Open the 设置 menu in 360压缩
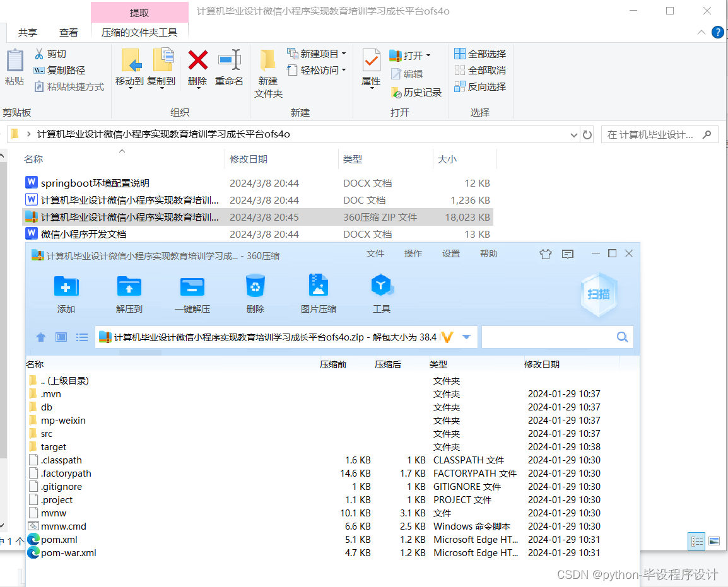Screen dimensions: 728x587 450,253
